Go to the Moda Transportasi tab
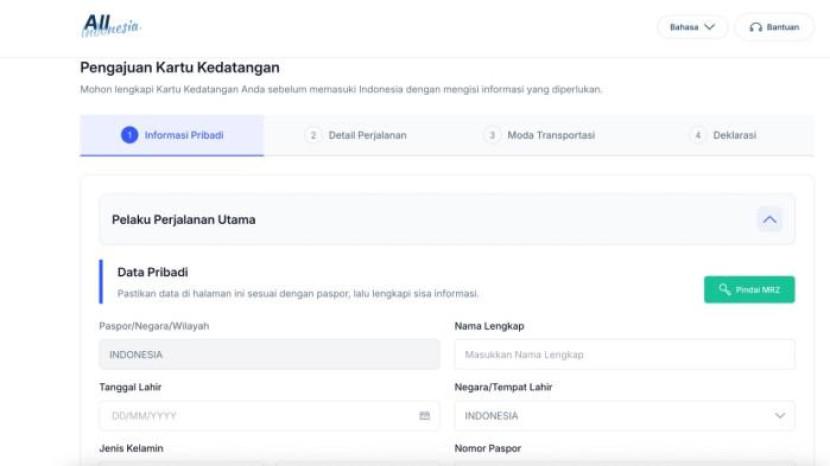 (x=550, y=136)
